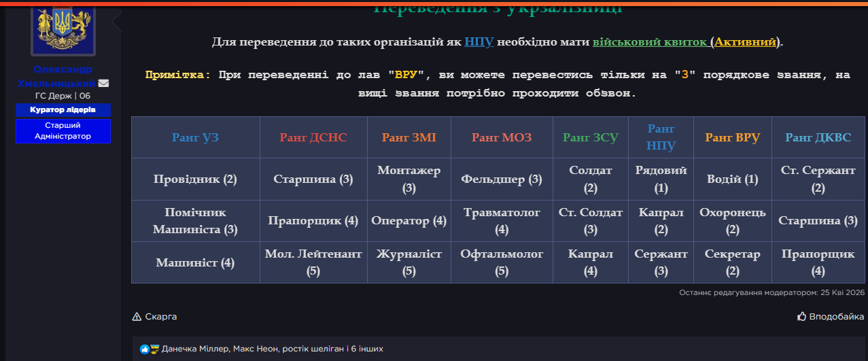Click the Машиніст (4) cell

coord(196,262)
